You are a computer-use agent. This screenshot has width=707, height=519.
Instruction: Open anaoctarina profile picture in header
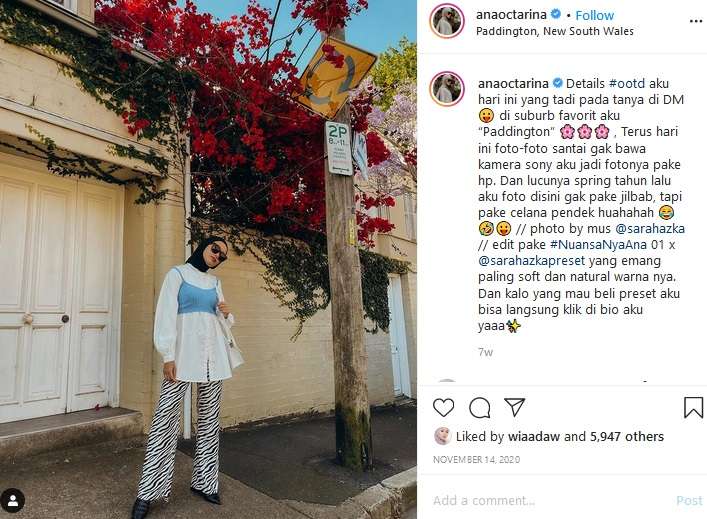point(447,21)
